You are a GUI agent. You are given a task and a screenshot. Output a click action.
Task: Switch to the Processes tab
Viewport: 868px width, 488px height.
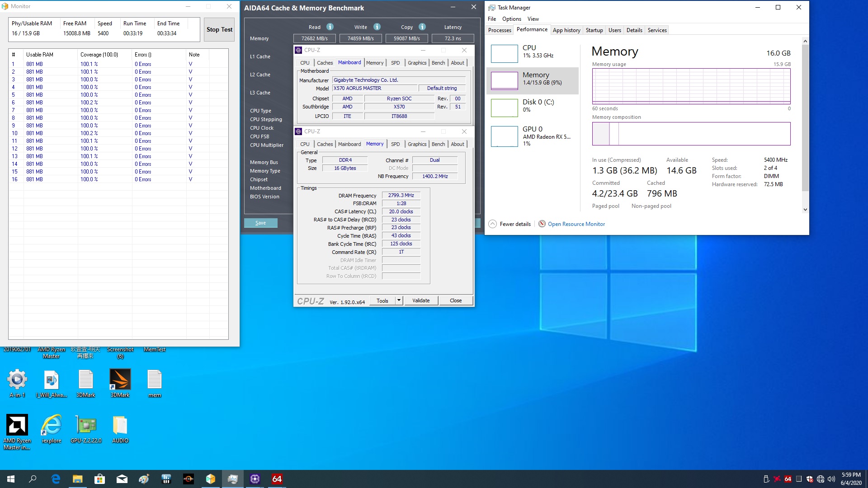click(500, 30)
